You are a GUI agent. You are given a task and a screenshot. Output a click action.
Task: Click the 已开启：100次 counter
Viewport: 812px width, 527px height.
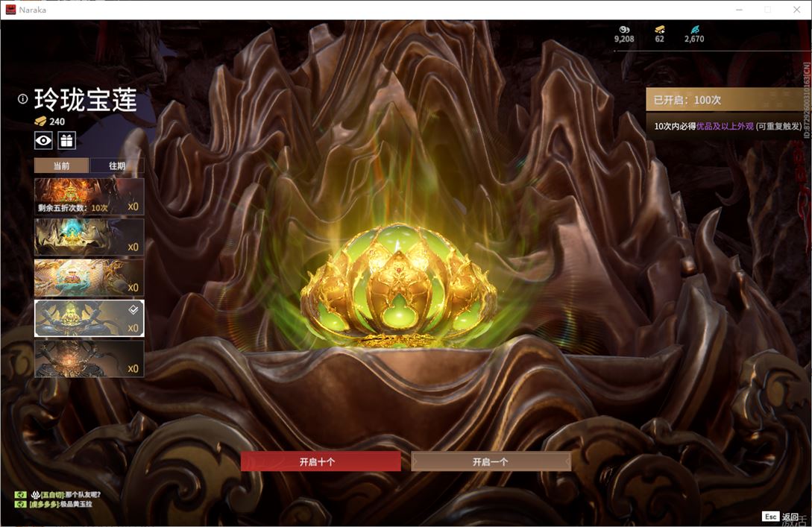click(x=687, y=100)
